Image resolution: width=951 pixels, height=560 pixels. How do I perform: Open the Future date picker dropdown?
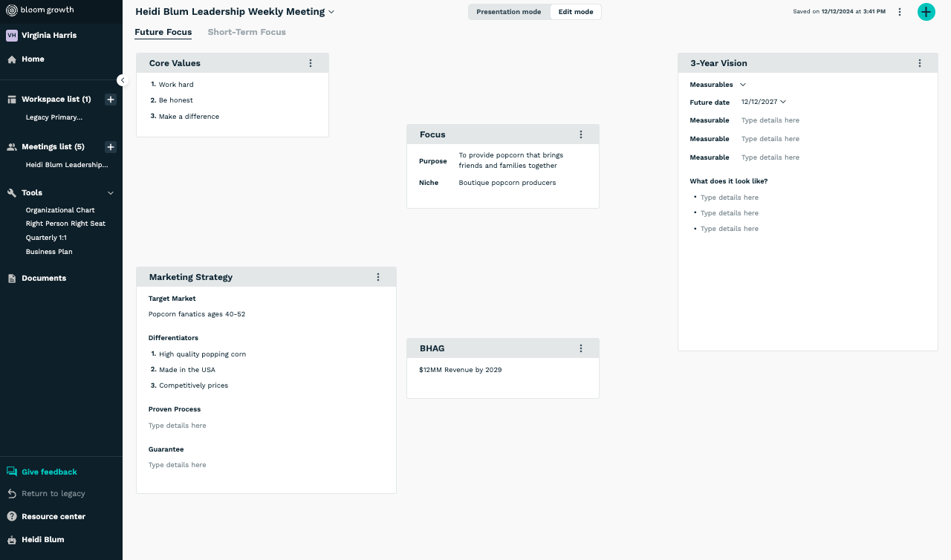pyautogui.click(x=783, y=102)
